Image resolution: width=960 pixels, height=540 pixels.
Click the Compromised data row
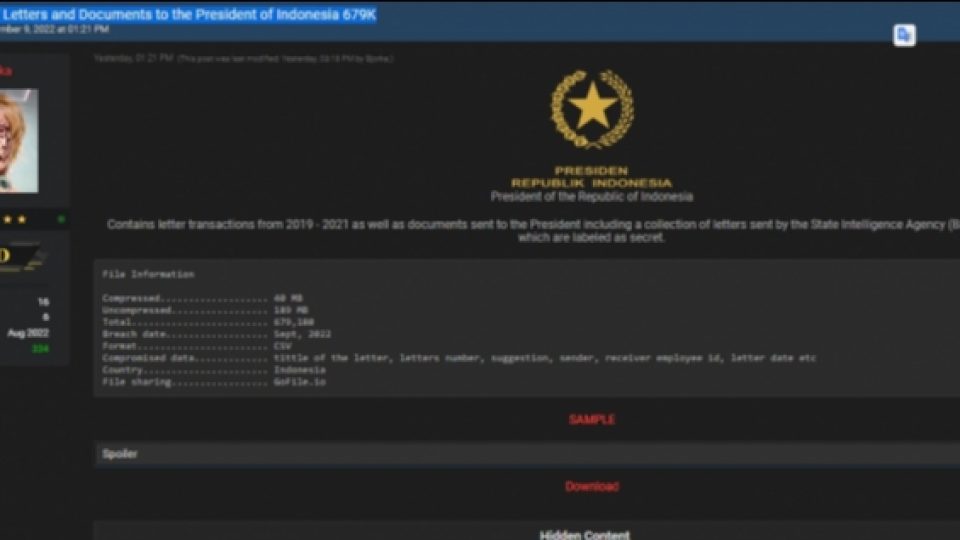[x=459, y=358]
